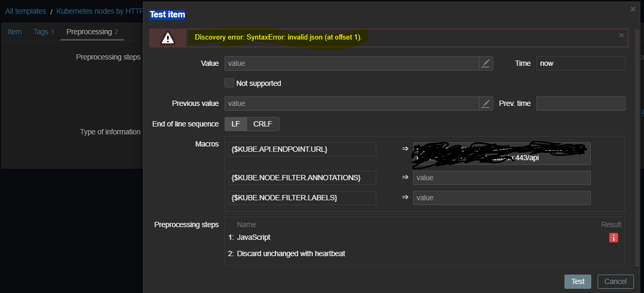
Task: Focus value field for KUBE.NODE.FILTER.LABELS macro
Action: [502, 198]
